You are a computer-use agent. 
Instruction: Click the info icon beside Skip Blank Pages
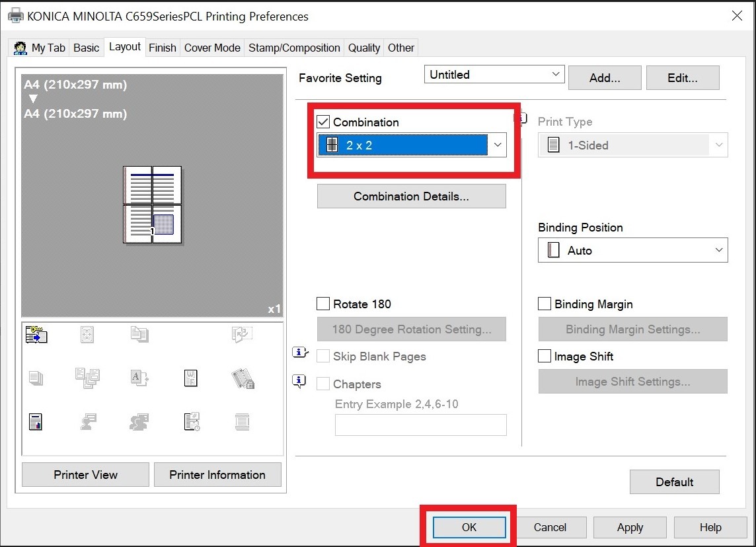pos(299,353)
